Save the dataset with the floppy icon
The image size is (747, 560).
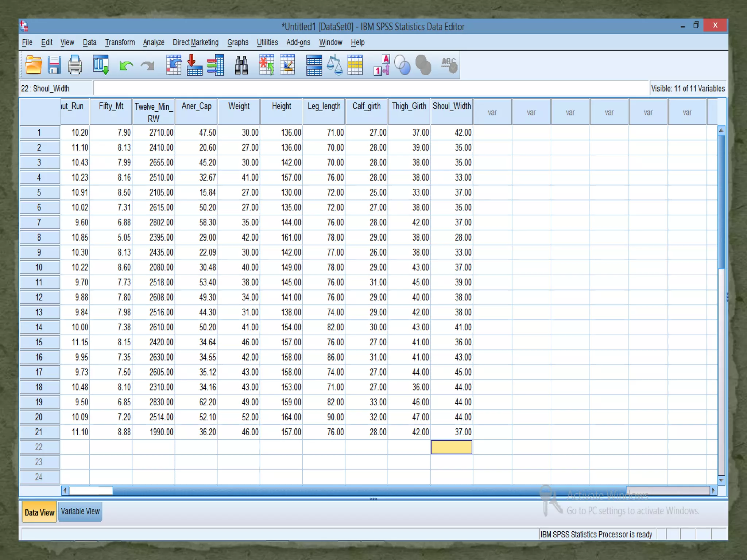[x=54, y=66]
